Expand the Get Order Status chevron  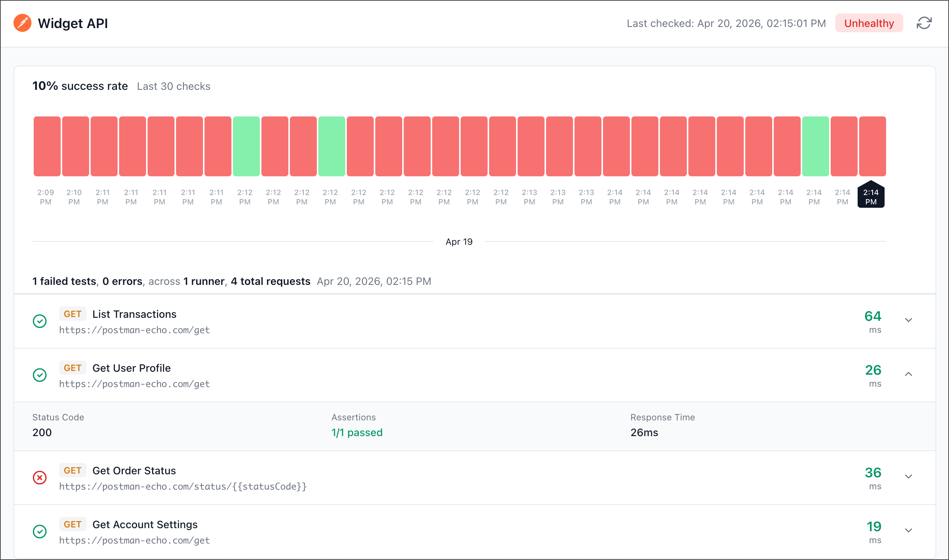[x=908, y=477]
